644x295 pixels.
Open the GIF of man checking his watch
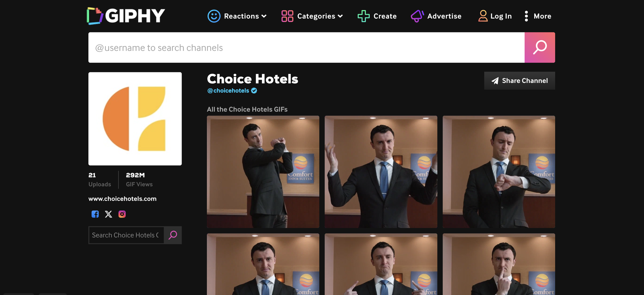(x=499, y=171)
